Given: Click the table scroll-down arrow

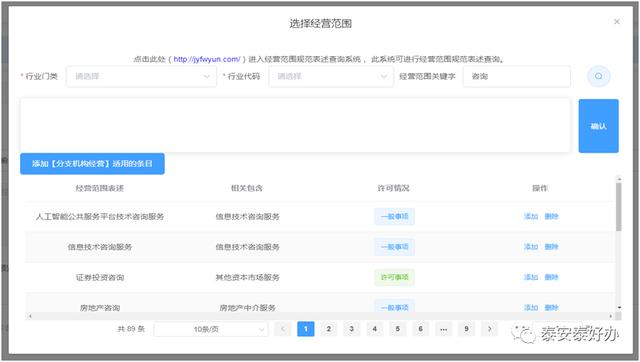Looking at the screenshot, I should [619, 307].
